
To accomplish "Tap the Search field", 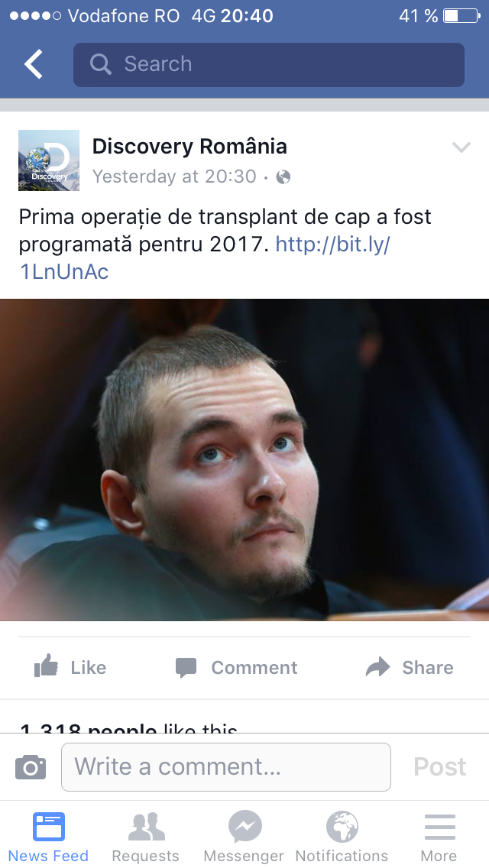I will [269, 65].
